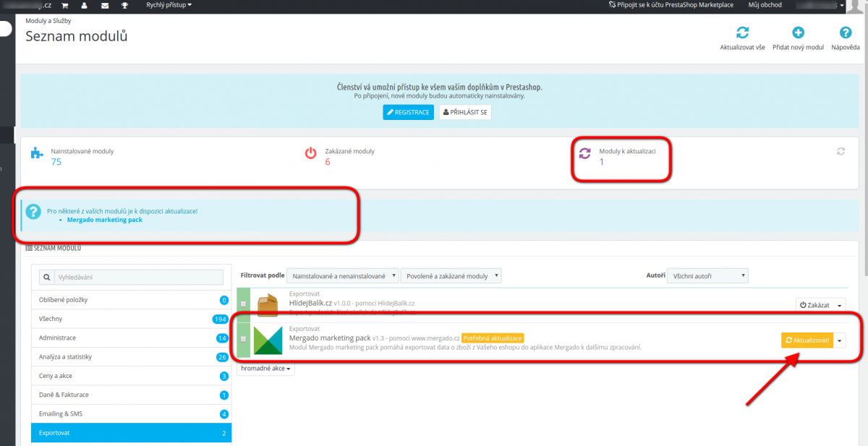
Task: Open the Nainstalované a nenainstalované filter dropdown
Action: 343,276
